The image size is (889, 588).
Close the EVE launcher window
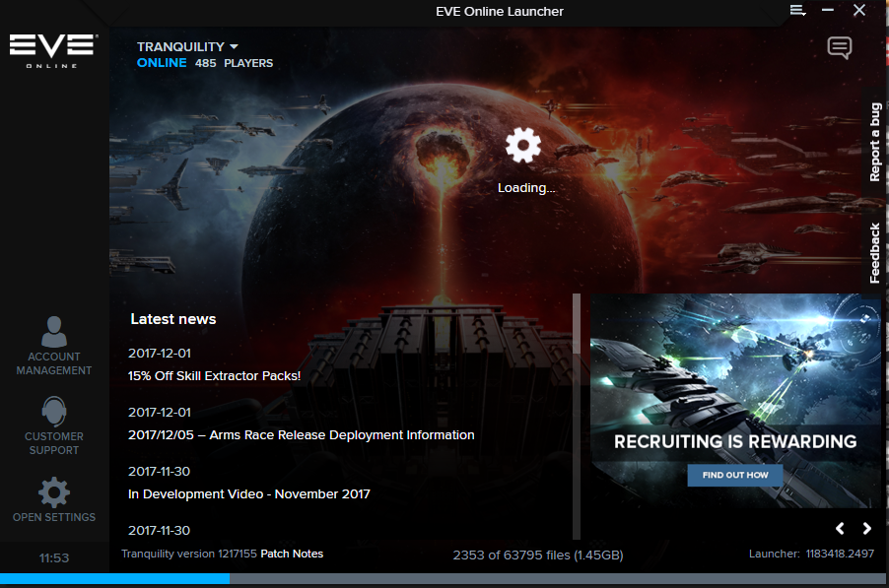[x=859, y=10]
